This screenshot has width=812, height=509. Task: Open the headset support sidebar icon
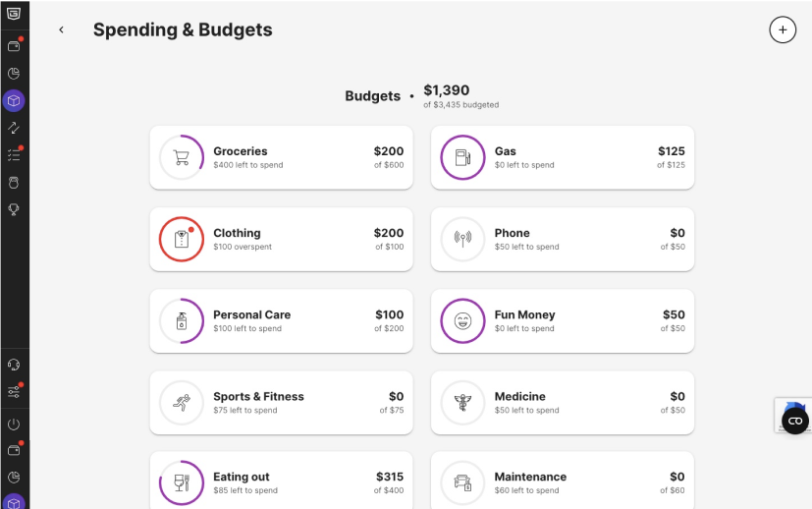point(14,365)
